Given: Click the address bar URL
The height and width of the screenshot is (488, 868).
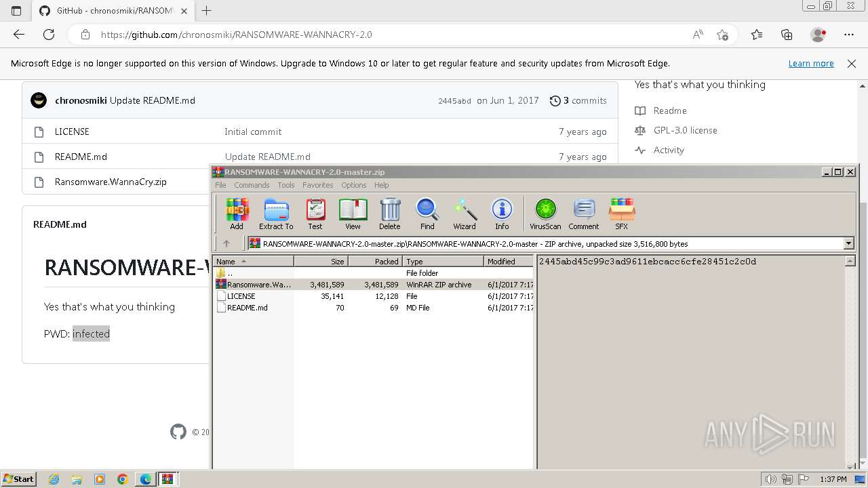Looking at the screenshot, I should 236,35.
